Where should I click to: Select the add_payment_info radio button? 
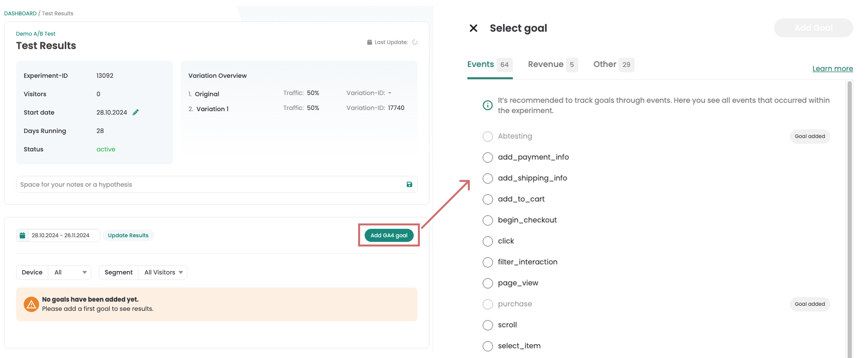488,158
